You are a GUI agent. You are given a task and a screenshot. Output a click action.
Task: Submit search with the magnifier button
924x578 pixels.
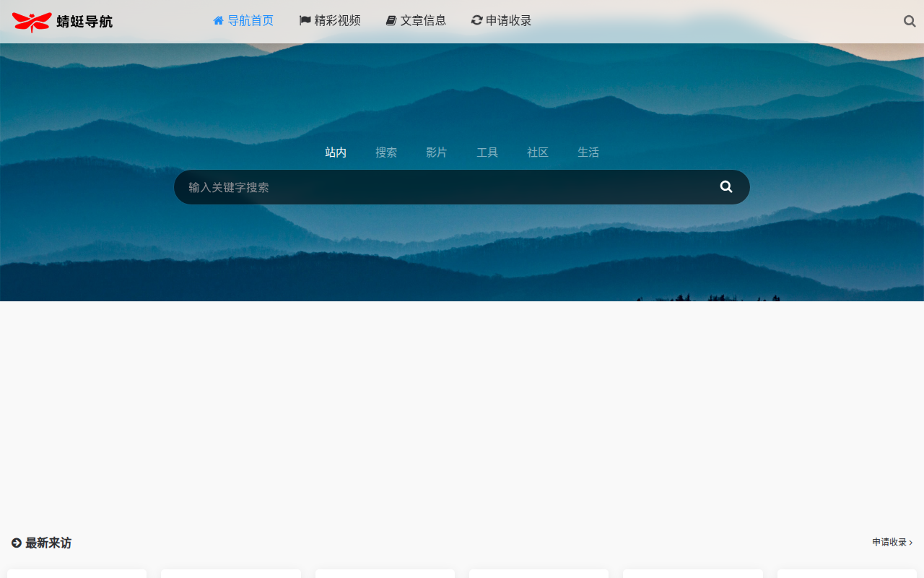tap(726, 187)
